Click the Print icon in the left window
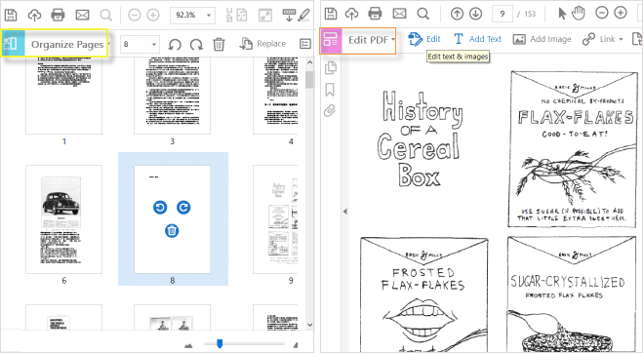 pyautogui.click(x=58, y=16)
